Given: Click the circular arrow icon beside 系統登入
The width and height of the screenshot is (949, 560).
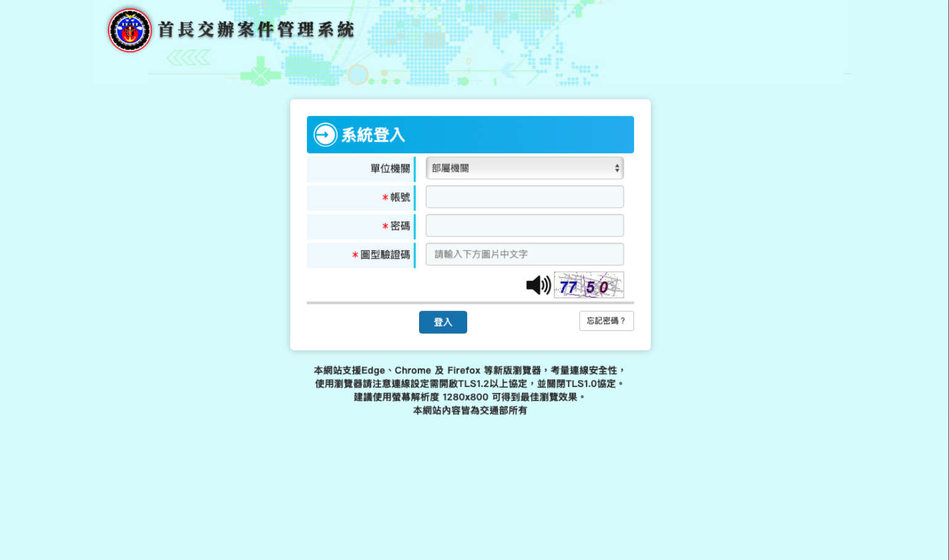Looking at the screenshot, I should click(x=324, y=134).
